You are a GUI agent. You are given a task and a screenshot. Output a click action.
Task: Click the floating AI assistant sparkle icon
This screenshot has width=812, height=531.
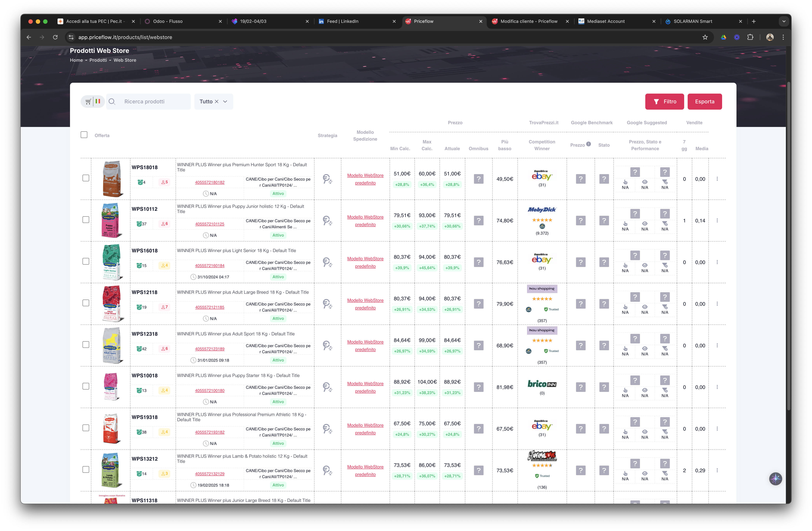775,478
